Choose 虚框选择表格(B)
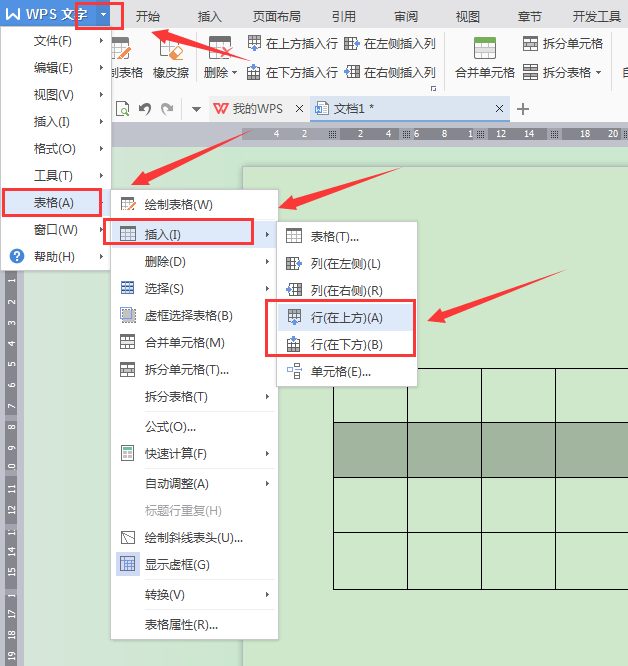The height and width of the screenshot is (666, 628). point(194,316)
